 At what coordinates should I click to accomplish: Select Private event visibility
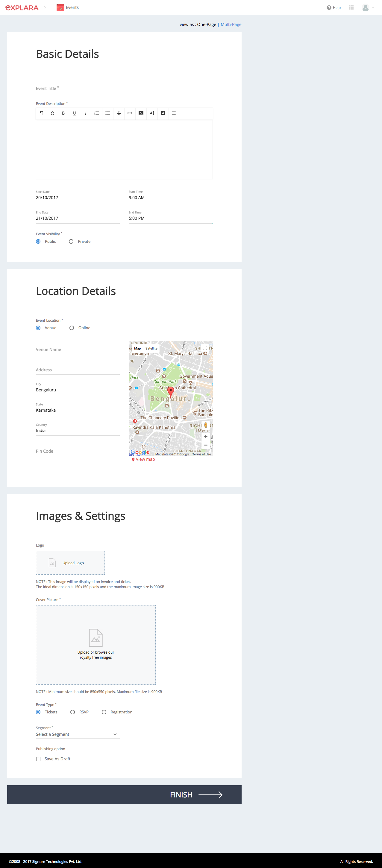[71, 241]
